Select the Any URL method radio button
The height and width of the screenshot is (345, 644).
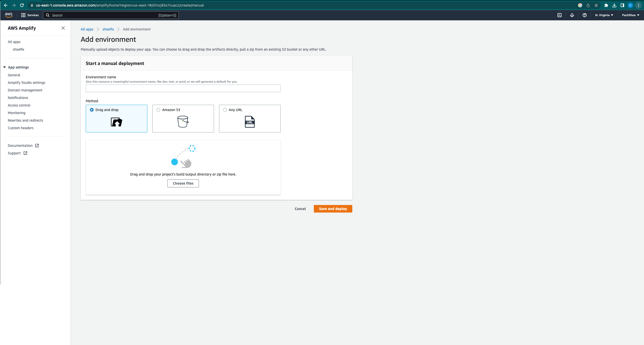pos(225,110)
